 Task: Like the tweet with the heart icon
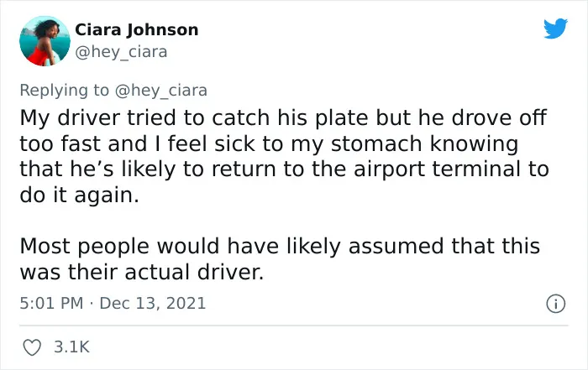pos(32,347)
